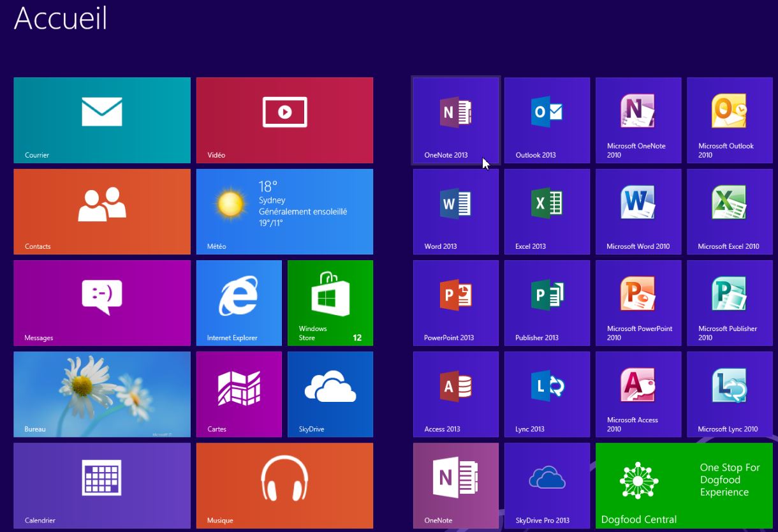Start Outlook 2013
Image resolution: width=778 pixels, height=532 pixels.
click(x=547, y=121)
